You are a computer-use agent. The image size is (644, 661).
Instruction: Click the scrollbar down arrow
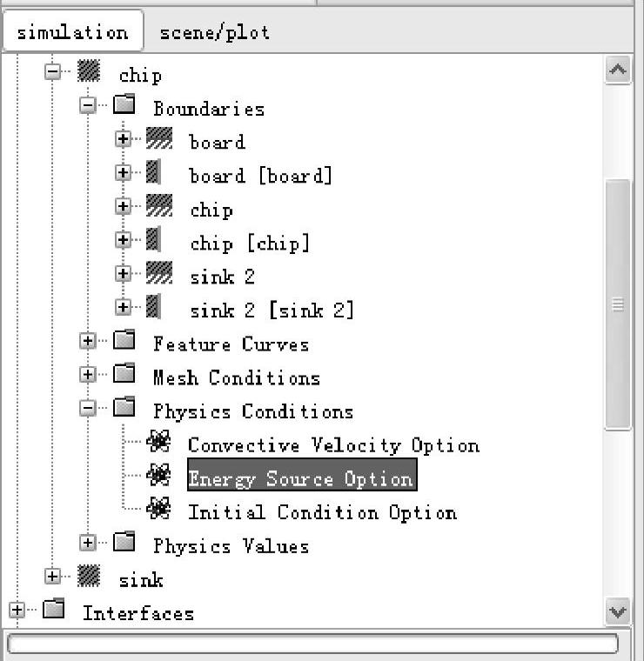(x=618, y=611)
